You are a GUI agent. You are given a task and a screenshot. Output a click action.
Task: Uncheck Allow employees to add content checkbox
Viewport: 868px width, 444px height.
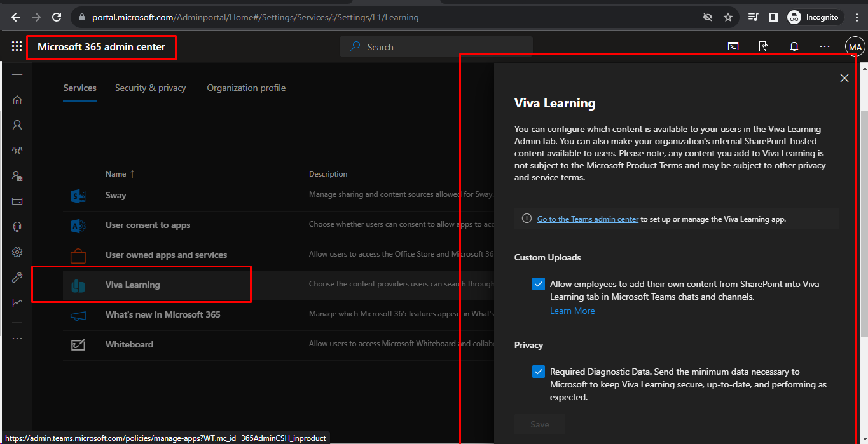tap(539, 284)
